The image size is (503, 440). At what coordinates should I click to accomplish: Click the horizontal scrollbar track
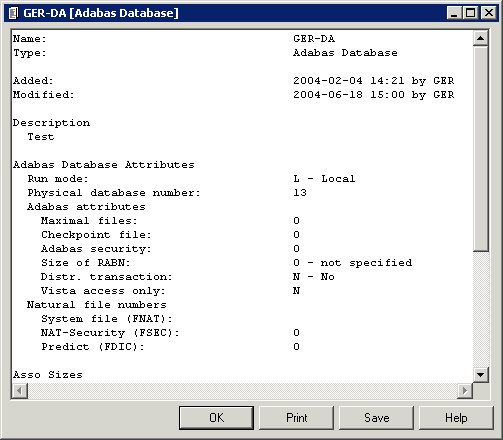(x=243, y=390)
